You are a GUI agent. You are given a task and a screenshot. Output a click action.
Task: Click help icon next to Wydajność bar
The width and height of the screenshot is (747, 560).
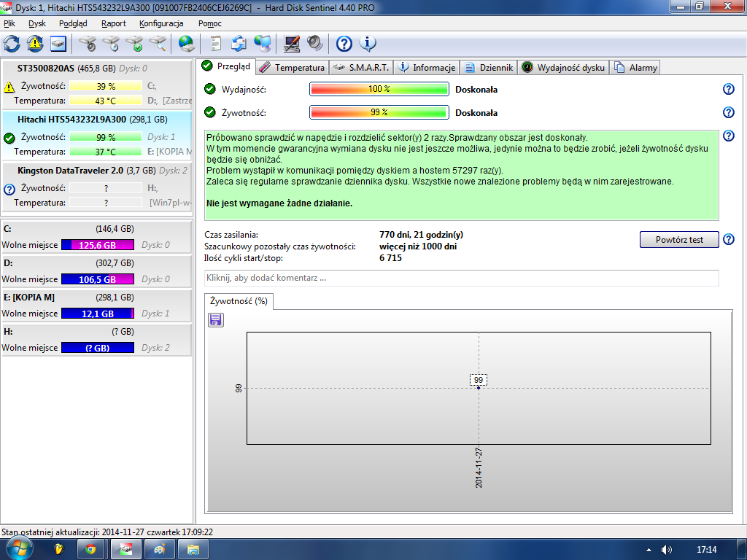pos(729,89)
